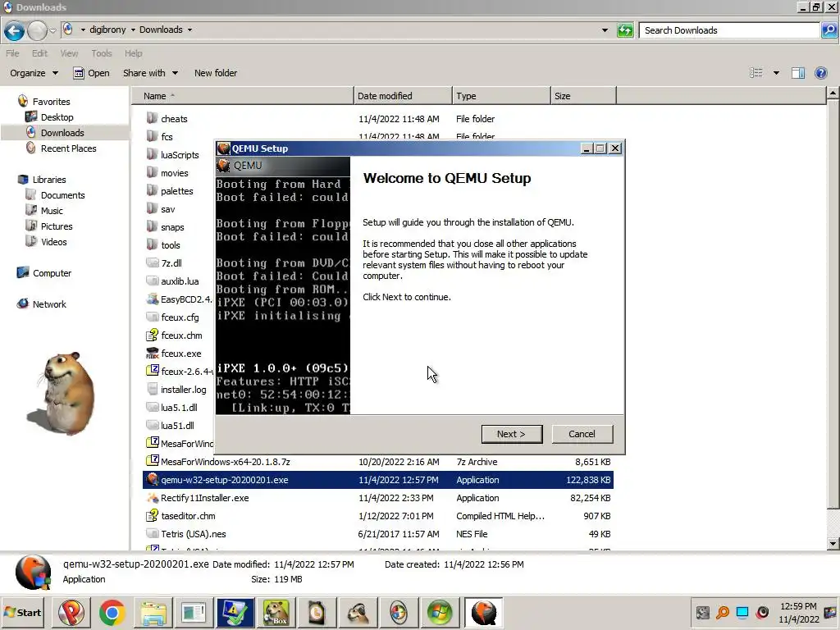Sort by the Type column header
The width and height of the screenshot is (840, 630).
501,96
